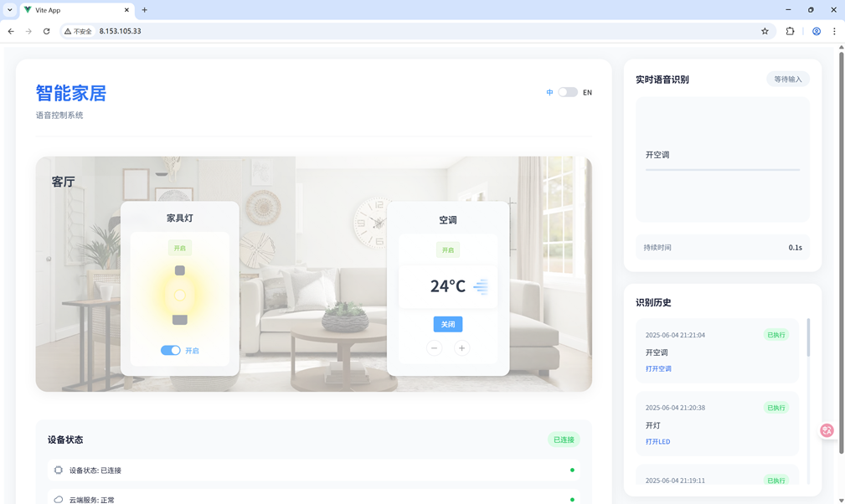Click the 智能家居 title
The image size is (845, 504).
pyautogui.click(x=71, y=93)
